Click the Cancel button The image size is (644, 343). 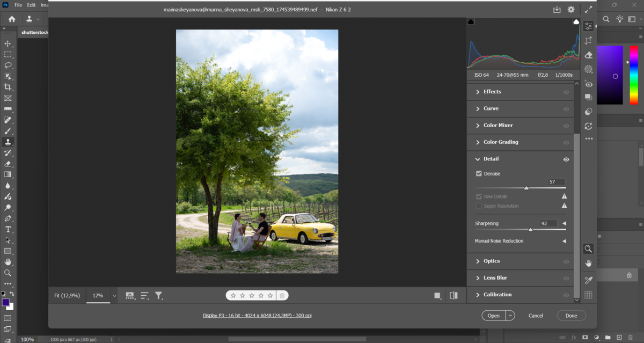tap(536, 316)
